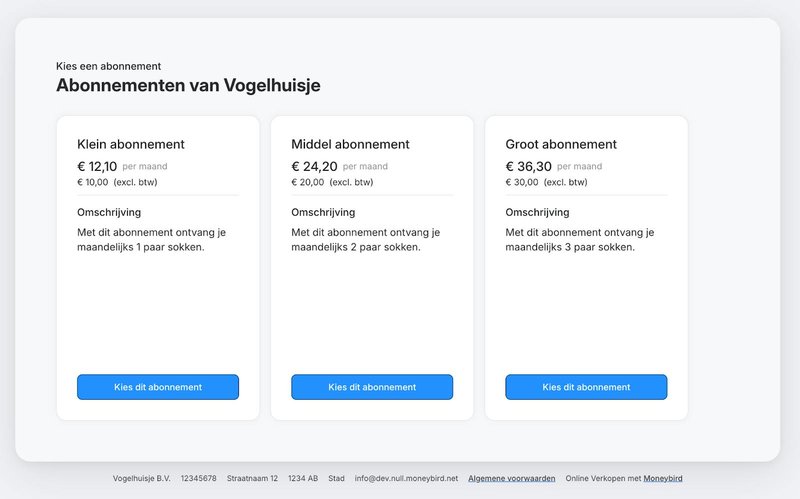Click the Kies een abonnement subtitle
This screenshot has height=499, width=800.
108,66
